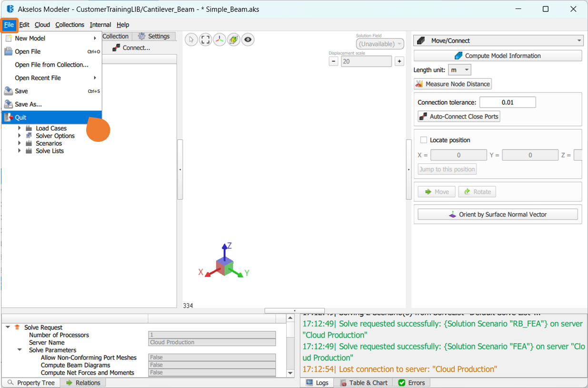Click the Table & Chart tab icon
The image size is (588, 388).
[343, 383]
